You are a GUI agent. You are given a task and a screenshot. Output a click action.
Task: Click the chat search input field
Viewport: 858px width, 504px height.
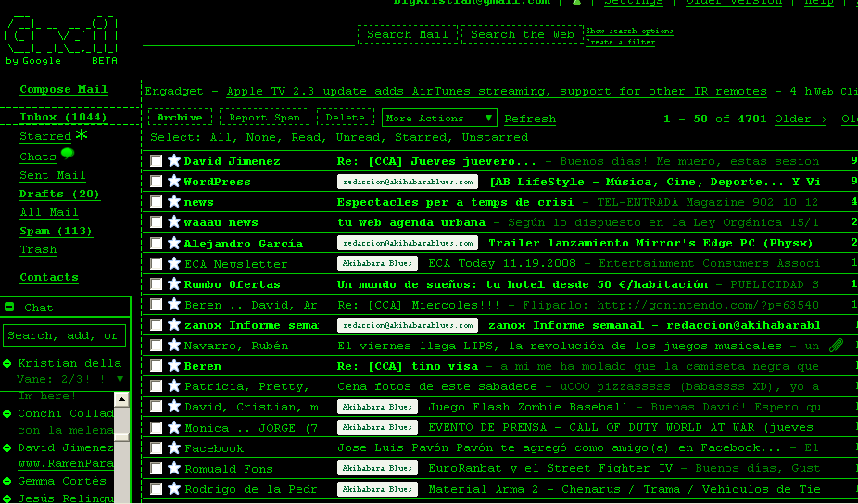(64, 335)
